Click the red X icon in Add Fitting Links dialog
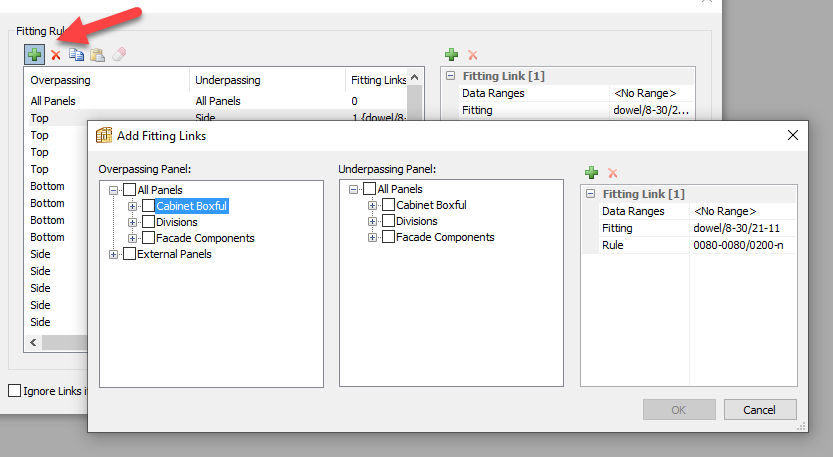Image resolution: width=833 pixels, height=457 pixels. (x=612, y=173)
